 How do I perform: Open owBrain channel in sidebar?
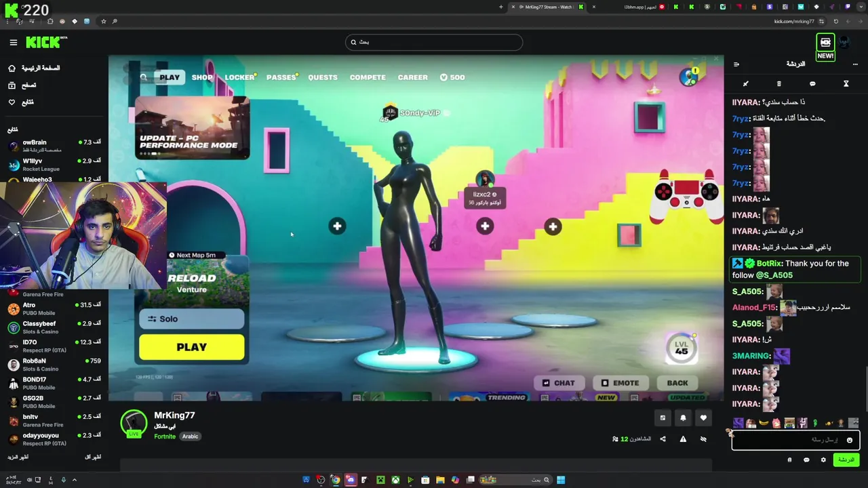pos(54,146)
